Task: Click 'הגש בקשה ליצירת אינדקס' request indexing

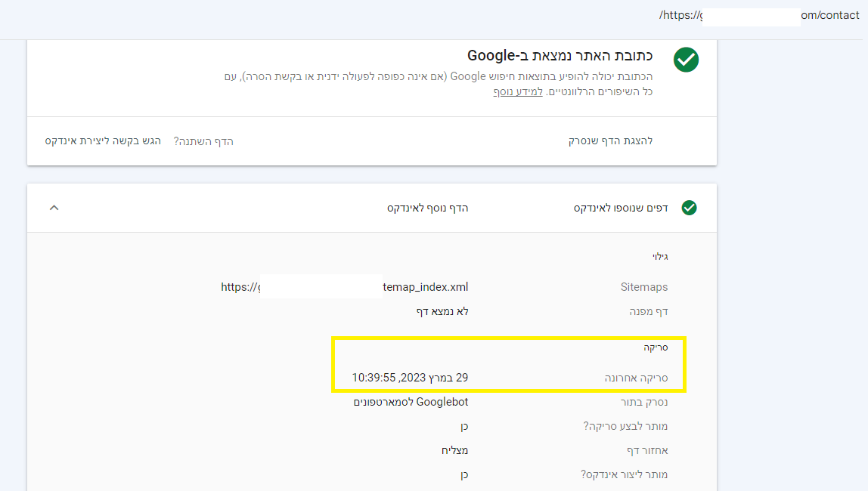Action: point(103,141)
